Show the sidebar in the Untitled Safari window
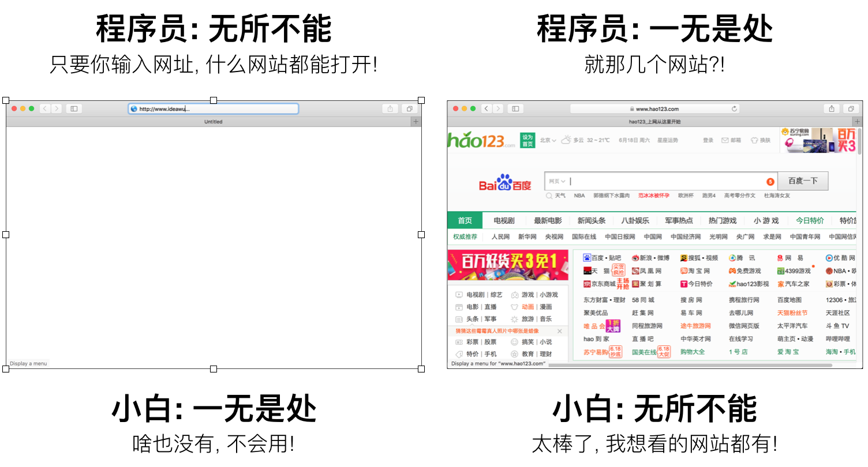Viewport: 868px width, 467px height. tap(74, 108)
